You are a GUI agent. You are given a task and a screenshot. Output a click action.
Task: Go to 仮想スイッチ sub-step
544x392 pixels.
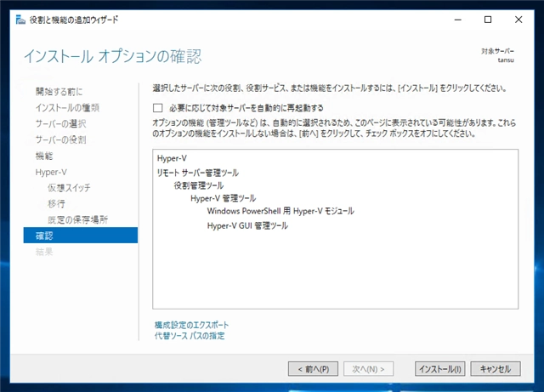pos(69,188)
